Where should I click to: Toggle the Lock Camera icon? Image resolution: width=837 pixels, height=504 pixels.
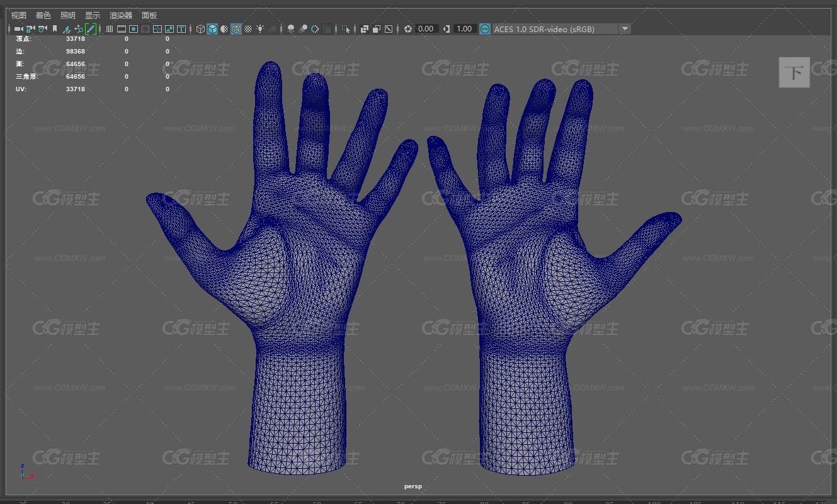30,29
